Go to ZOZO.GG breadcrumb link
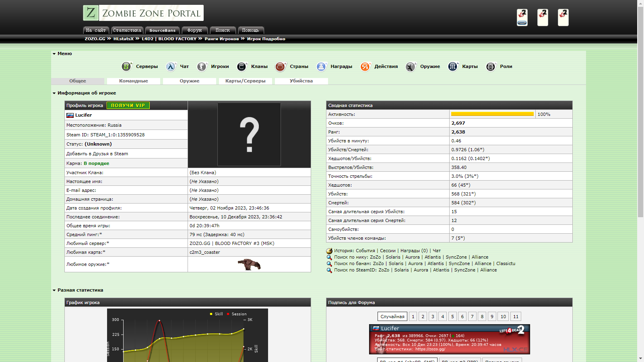Viewport: 644px width, 362px height. (95, 39)
